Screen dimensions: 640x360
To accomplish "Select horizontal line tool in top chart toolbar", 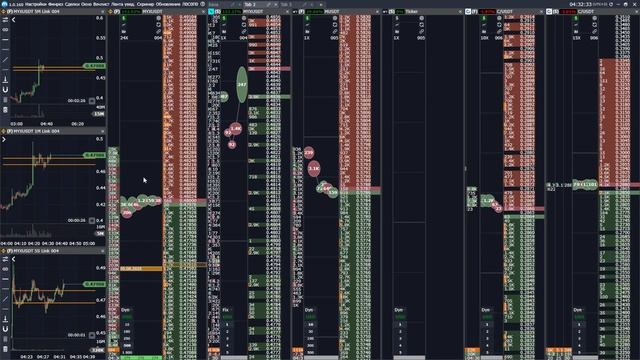I will pyautogui.click(x=5, y=40).
